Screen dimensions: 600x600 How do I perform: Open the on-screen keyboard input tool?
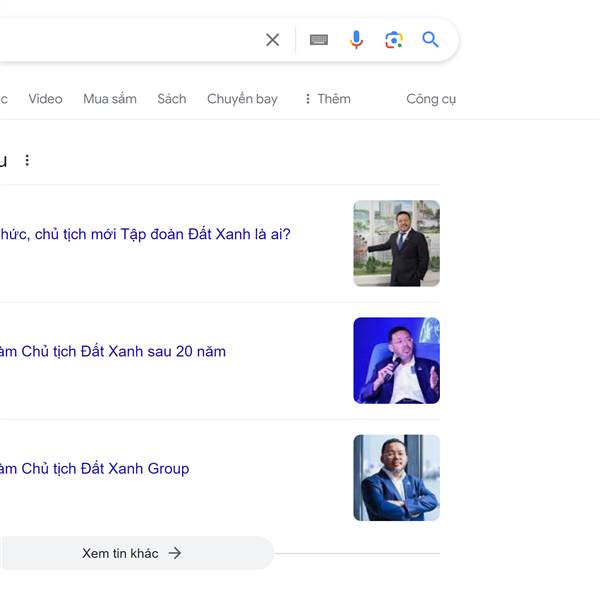319,39
